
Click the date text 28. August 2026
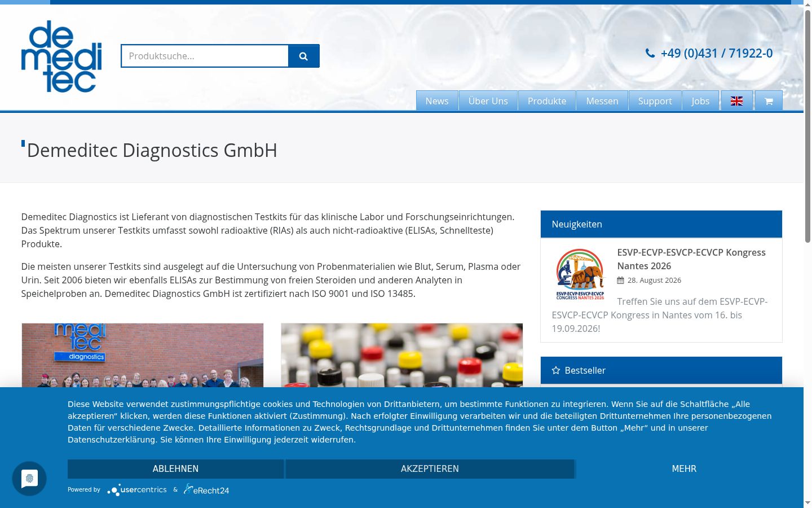click(654, 280)
